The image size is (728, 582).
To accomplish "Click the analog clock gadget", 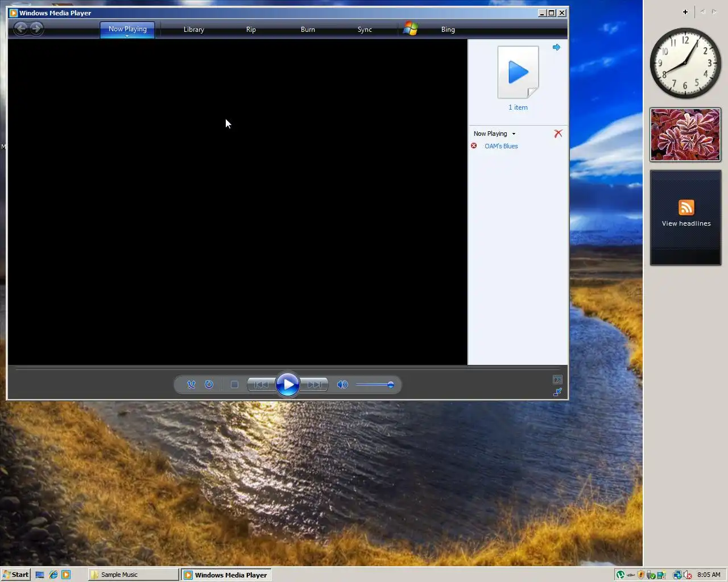I will 685,63.
